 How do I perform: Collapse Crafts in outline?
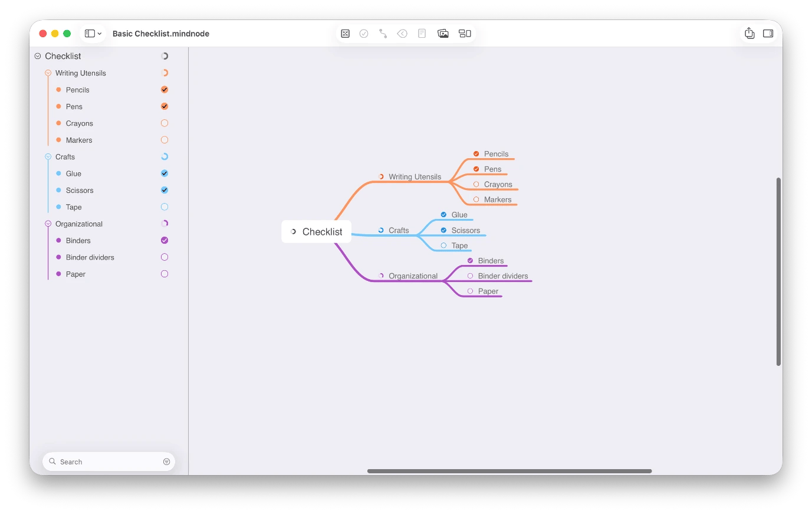(48, 157)
